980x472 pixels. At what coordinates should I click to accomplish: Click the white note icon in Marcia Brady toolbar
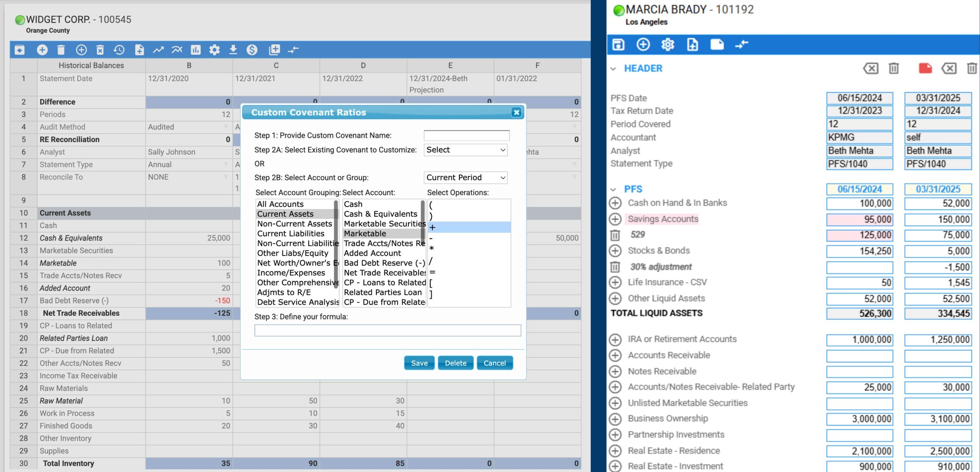pyautogui.click(x=717, y=44)
